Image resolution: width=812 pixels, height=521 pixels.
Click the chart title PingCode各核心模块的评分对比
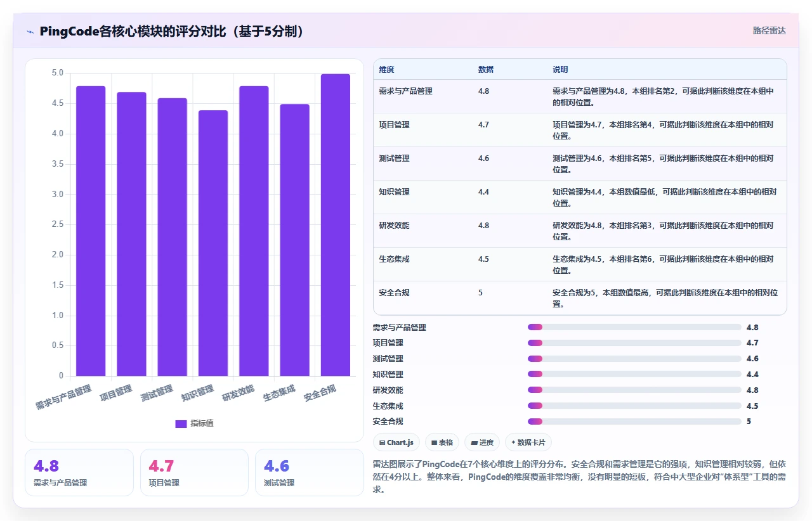(x=171, y=31)
